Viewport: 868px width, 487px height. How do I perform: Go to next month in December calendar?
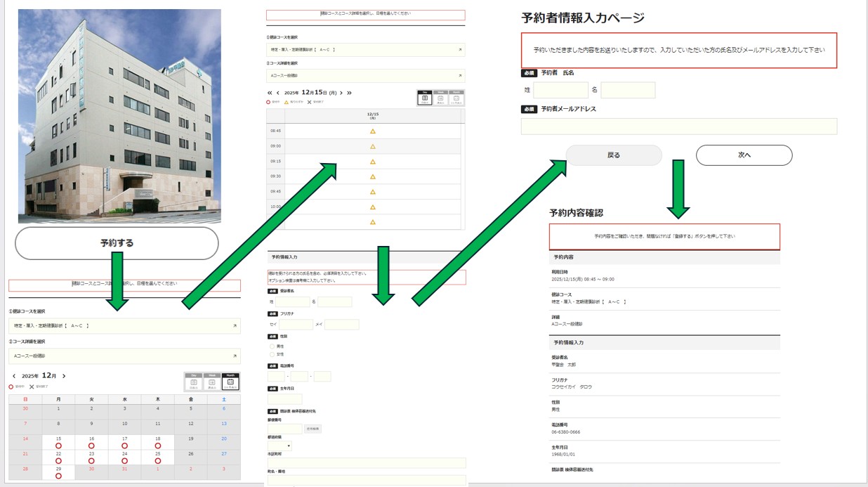pos(64,377)
